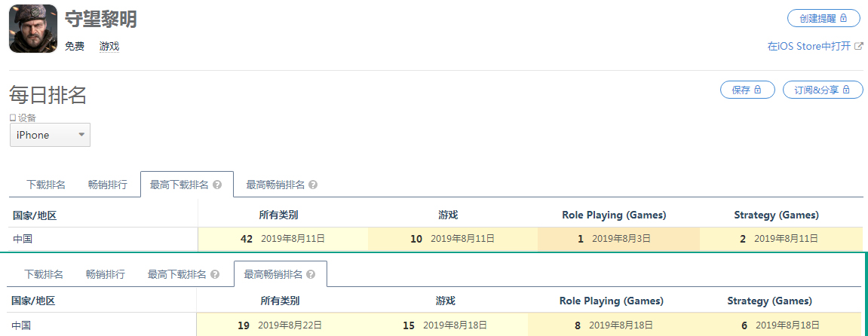Screen dimensions: 868x336
Task: Click the lock icon in 创建提醒 button
Action: [x=844, y=17]
